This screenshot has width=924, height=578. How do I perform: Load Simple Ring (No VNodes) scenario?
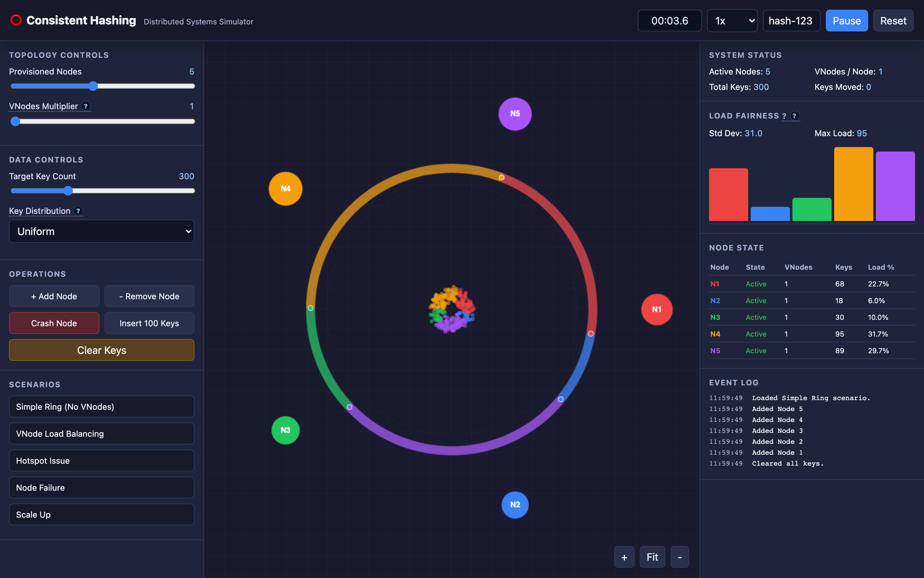pyautogui.click(x=102, y=406)
